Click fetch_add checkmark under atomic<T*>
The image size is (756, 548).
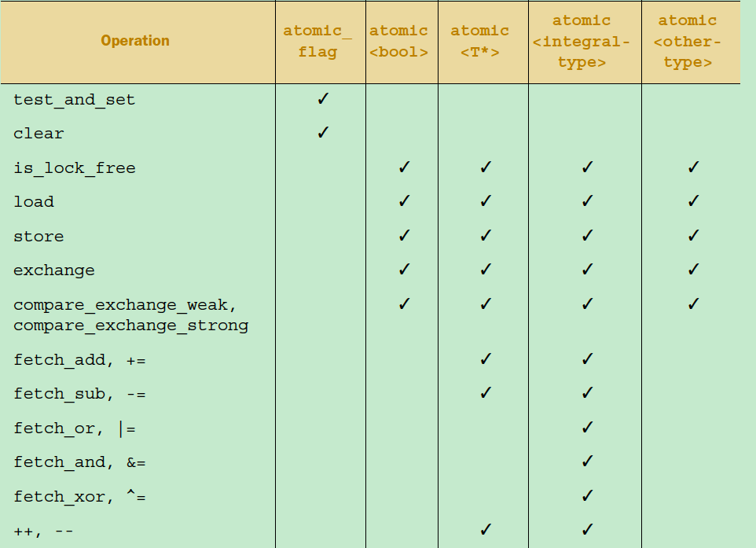tap(486, 359)
